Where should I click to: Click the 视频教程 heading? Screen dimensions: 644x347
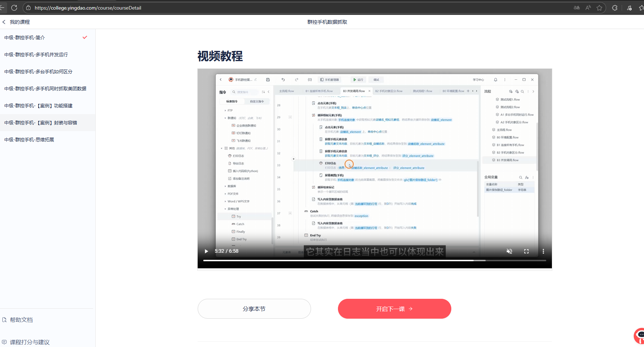(220, 56)
